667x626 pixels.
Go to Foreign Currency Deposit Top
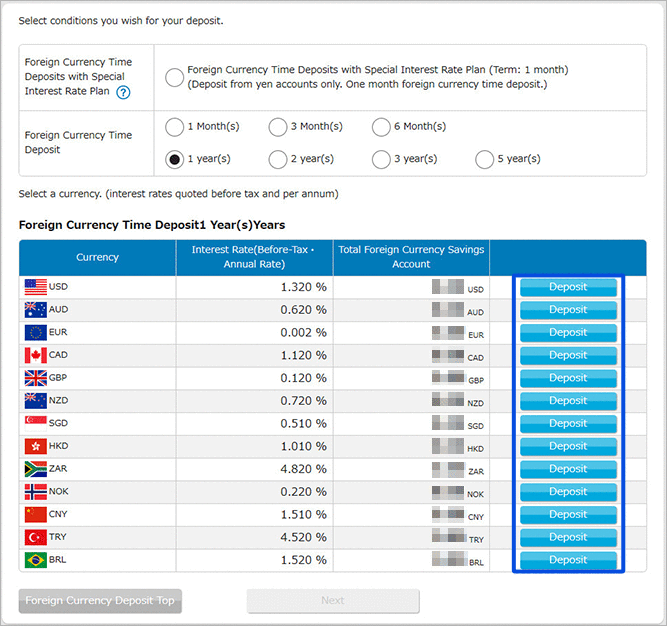[x=100, y=601]
